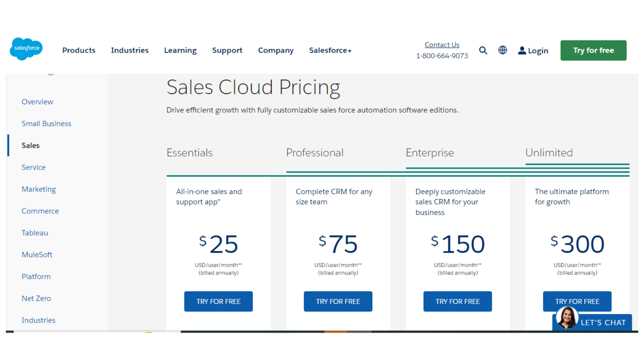Open the Products menu

tap(79, 50)
